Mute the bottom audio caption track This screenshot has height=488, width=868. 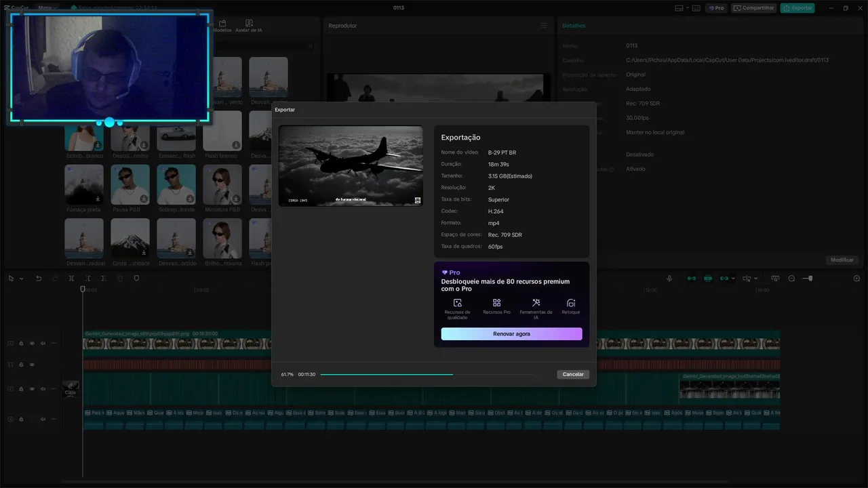43,419
